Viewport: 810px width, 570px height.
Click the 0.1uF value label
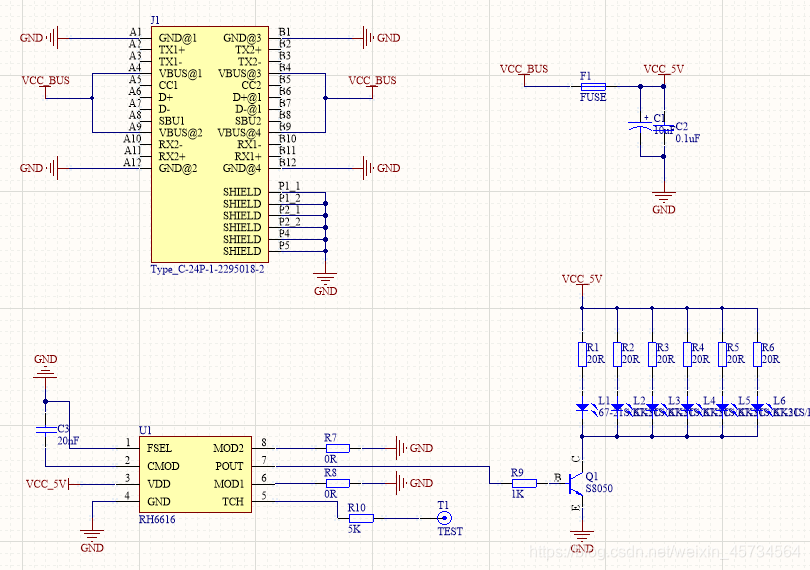point(688,138)
